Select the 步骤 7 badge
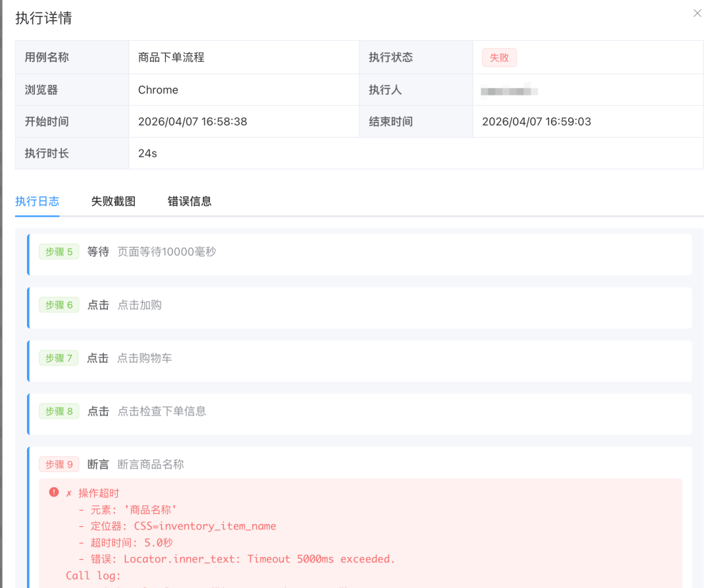 tap(59, 358)
